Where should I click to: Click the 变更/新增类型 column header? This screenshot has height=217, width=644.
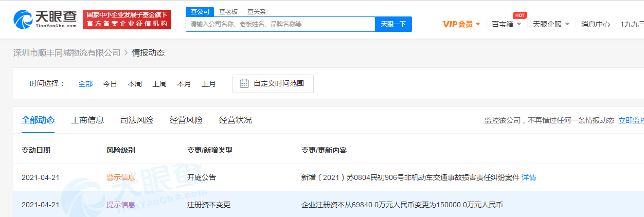tap(210, 150)
